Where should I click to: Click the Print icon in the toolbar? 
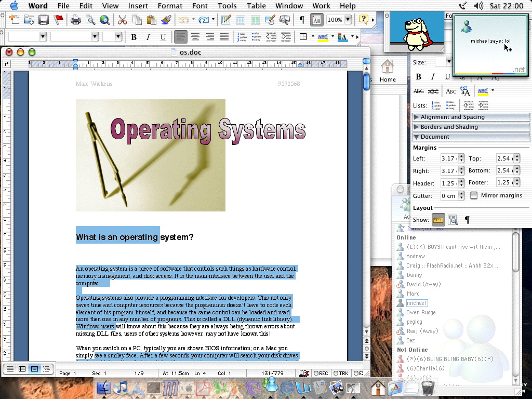click(76, 20)
